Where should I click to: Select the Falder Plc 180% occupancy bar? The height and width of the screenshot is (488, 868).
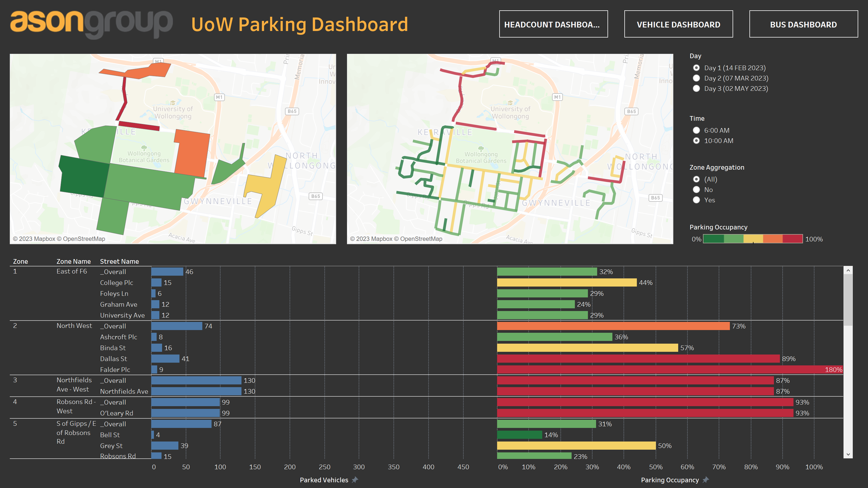point(670,369)
